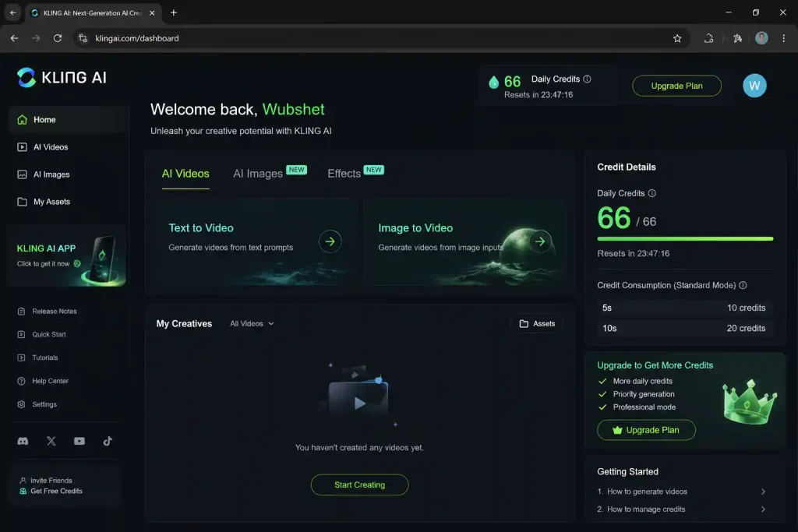Click the 'More daily credits' benefit
The height and width of the screenshot is (532, 798).
(642, 381)
